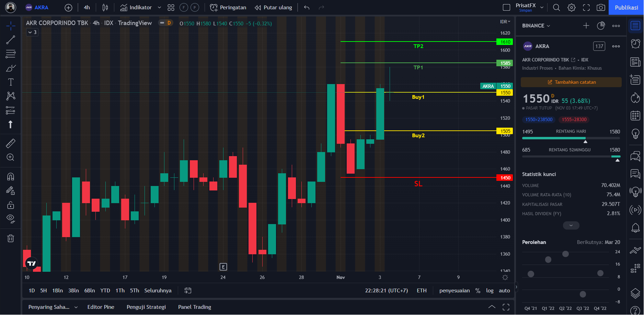Screen dimensions: 644x315
Task: Open the candlestick chart style selector
Action: pyautogui.click(x=105, y=8)
